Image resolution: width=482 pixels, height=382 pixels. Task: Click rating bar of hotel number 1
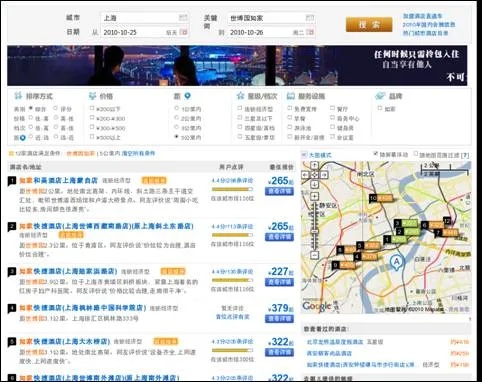pyautogui.click(x=232, y=189)
